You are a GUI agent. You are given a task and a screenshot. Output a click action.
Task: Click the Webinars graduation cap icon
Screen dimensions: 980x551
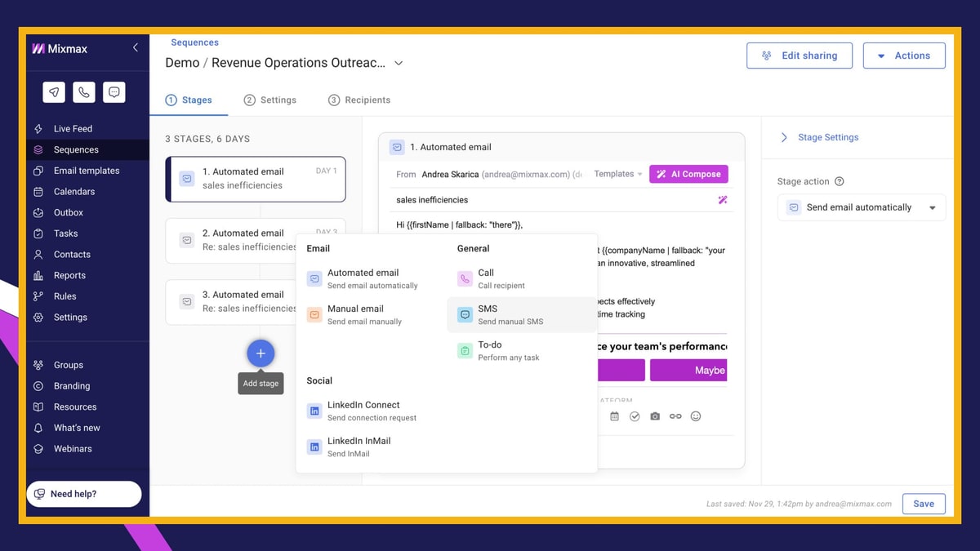38,449
